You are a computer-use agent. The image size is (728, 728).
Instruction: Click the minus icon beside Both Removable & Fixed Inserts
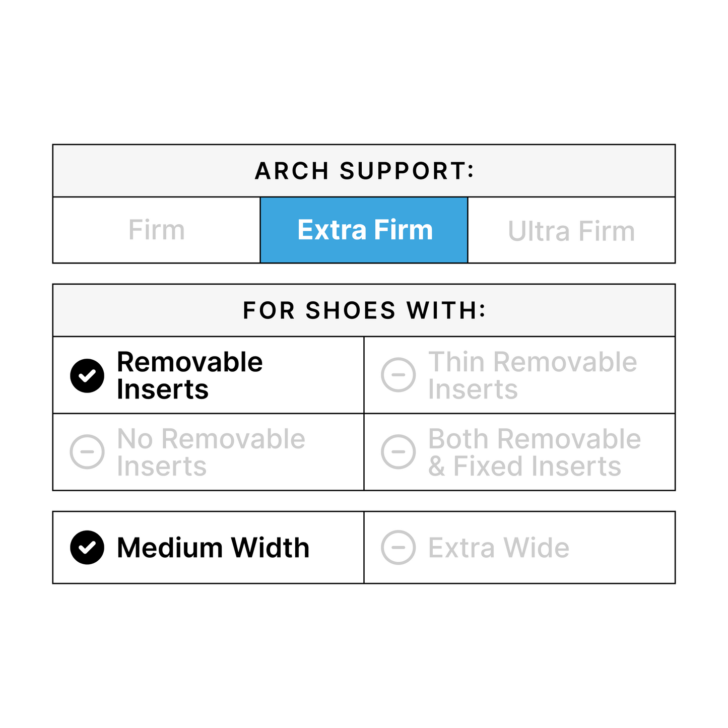tap(398, 452)
